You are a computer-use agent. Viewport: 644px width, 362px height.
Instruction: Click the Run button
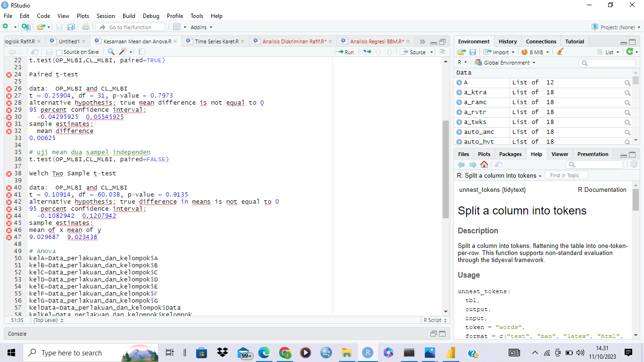[345, 52]
